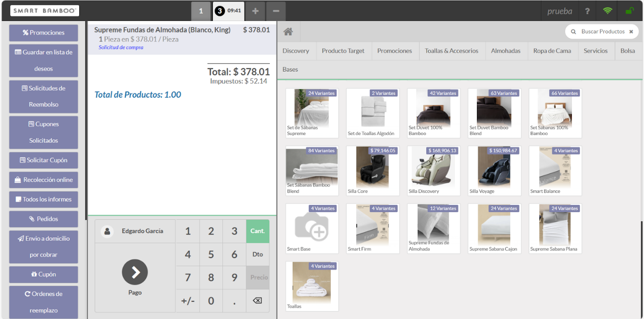
Task: Open the Ropa de Cama category
Action: click(x=552, y=51)
